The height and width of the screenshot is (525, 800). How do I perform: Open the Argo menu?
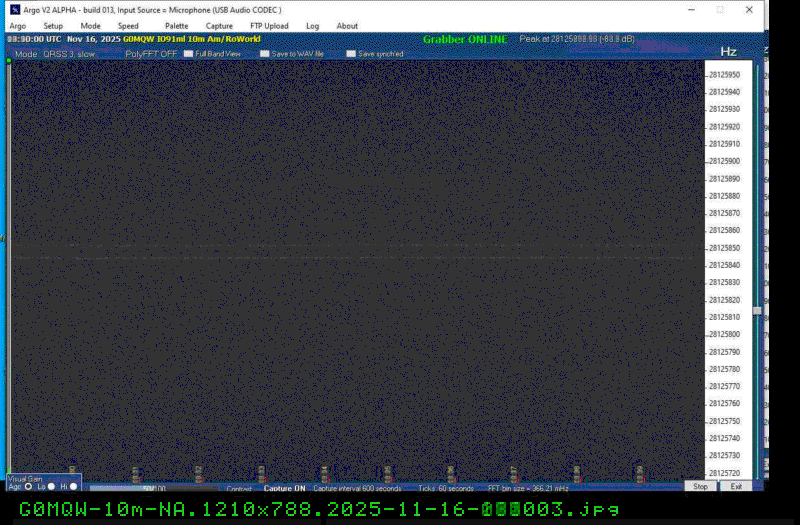click(18, 26)
